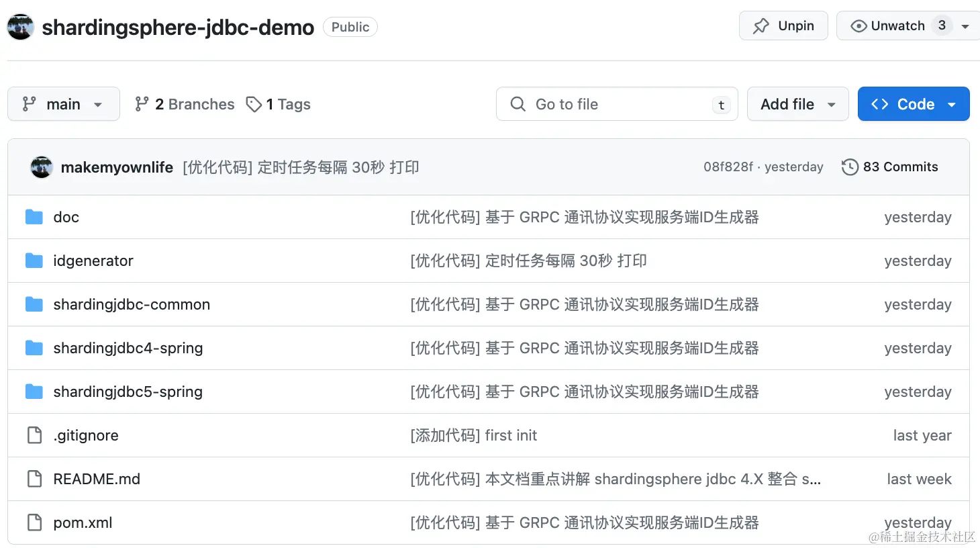Open the idgenerator row commit message

[x=529, y=261]
